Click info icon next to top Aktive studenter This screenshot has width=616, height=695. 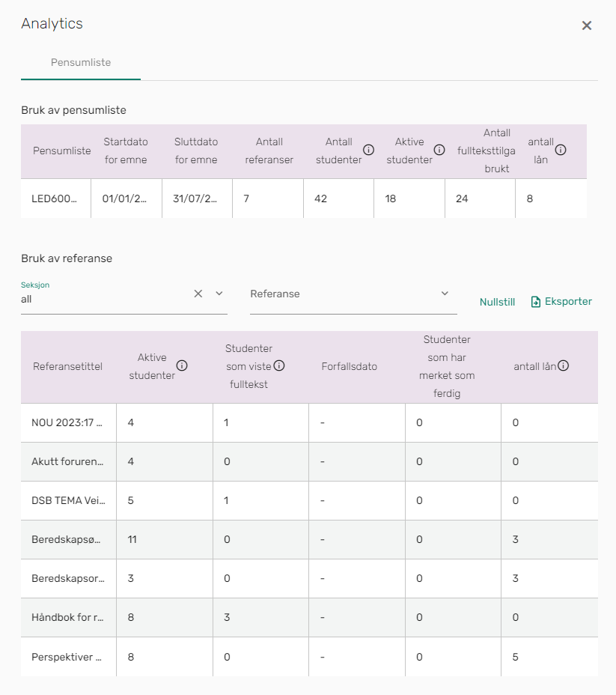pyautogui.click(x=439, y=151)
